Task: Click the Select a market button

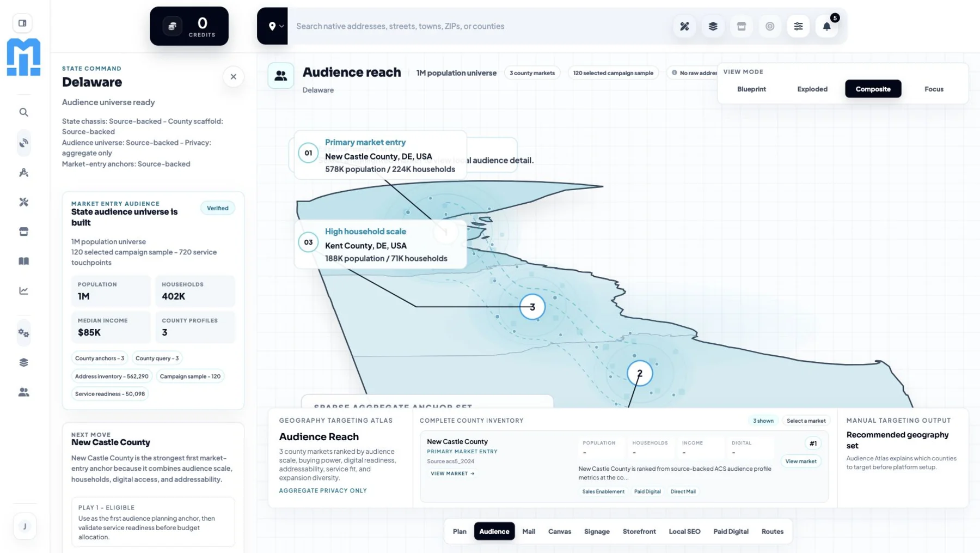Action: (806, 421)
